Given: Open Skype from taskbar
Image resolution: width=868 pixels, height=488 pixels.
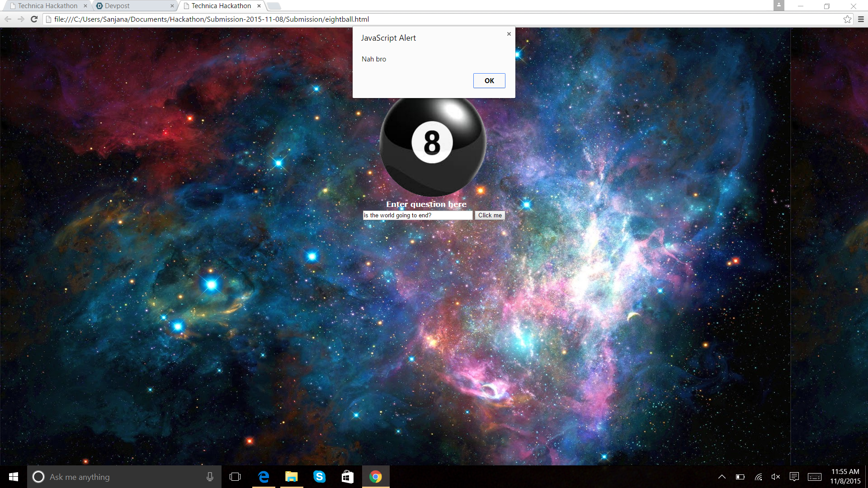Looking at the screenshot, I should tap(320, 477).
